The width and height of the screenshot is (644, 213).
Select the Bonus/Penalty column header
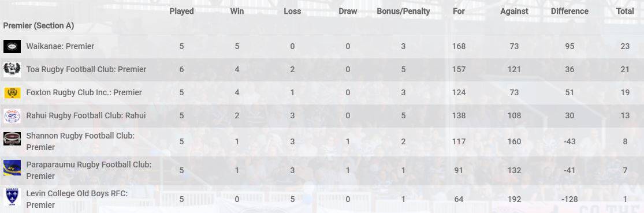click(403, 12)
